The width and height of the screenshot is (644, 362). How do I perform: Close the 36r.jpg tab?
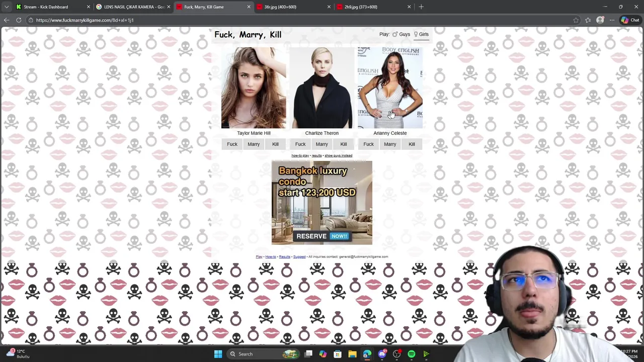(x=329, y=7)
